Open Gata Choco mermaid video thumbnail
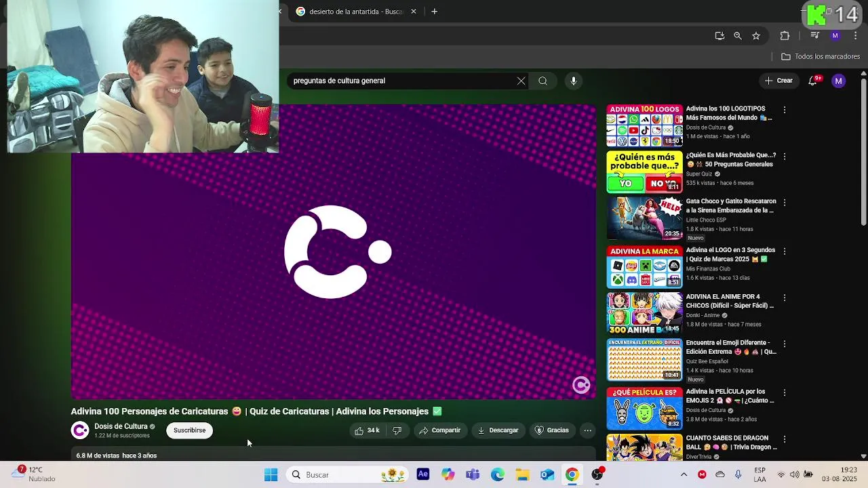The width and height of the screenshot is (868, 488). pyautogui.click(x=644, y=218)
